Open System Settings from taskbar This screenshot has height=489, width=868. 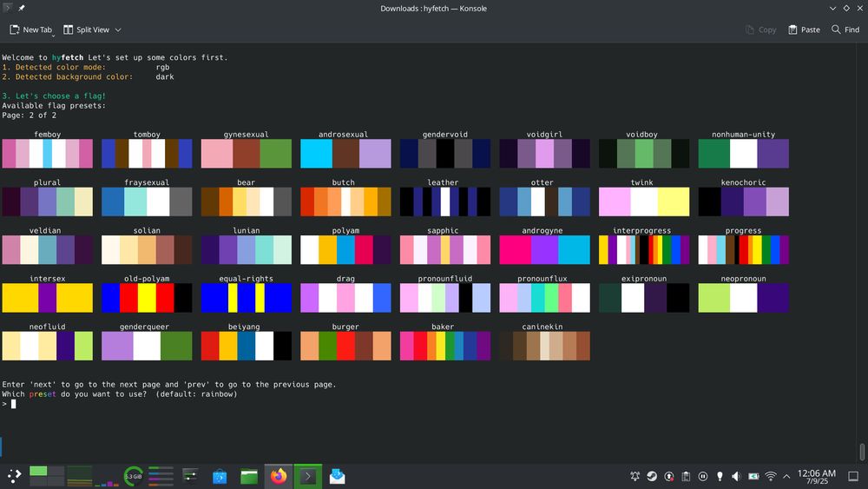190,476
